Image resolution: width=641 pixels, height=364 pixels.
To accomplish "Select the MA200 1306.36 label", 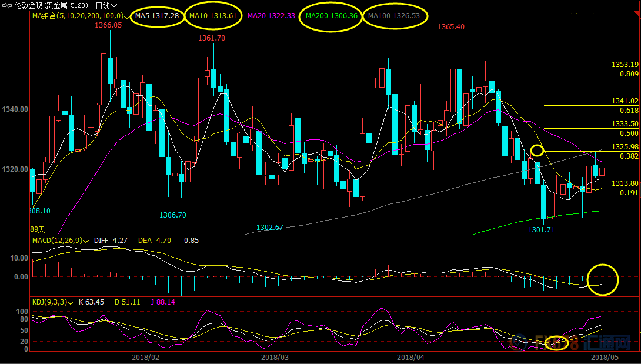I will [x=332, y=16].
